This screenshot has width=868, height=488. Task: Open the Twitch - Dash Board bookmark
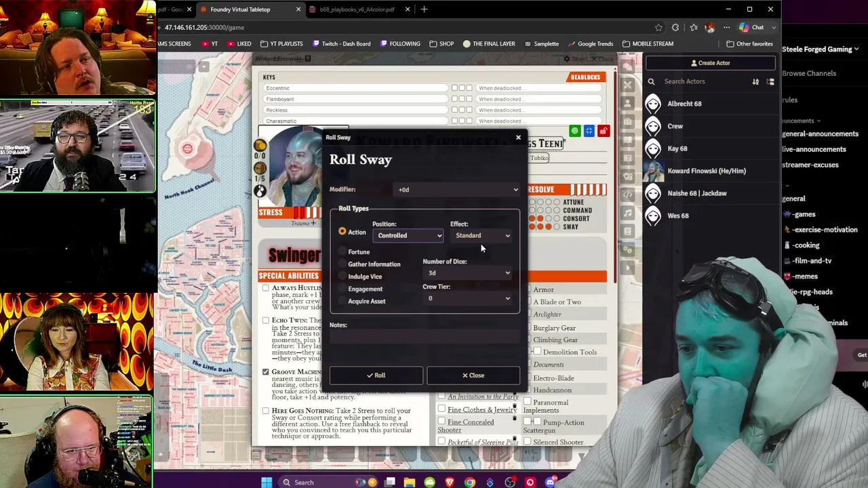point(342,44)
